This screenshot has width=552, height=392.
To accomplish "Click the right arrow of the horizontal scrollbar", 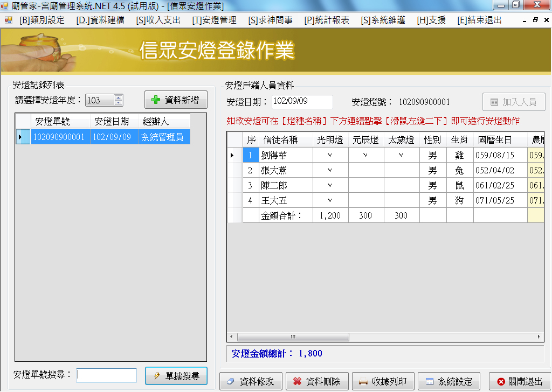I will [x=539, y=337].
